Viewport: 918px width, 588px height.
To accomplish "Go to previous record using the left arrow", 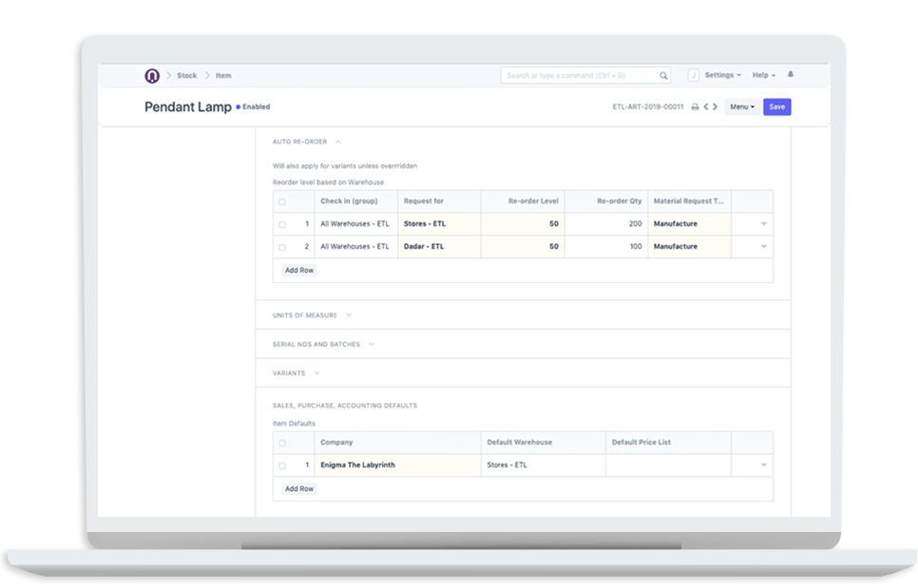I will (706, 107).
